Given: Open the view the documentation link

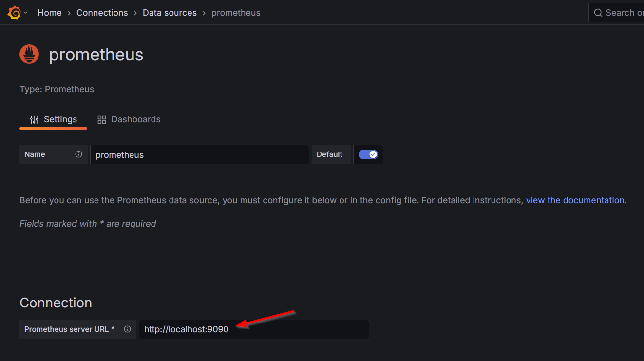Looking at the screenshot, I should [x=575, y=200].
